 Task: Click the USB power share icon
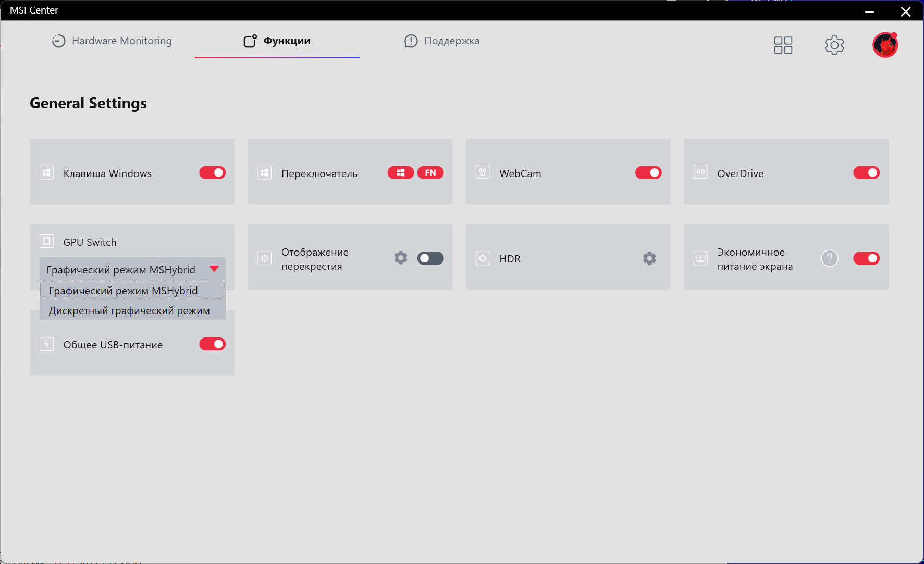click(47, 344)
